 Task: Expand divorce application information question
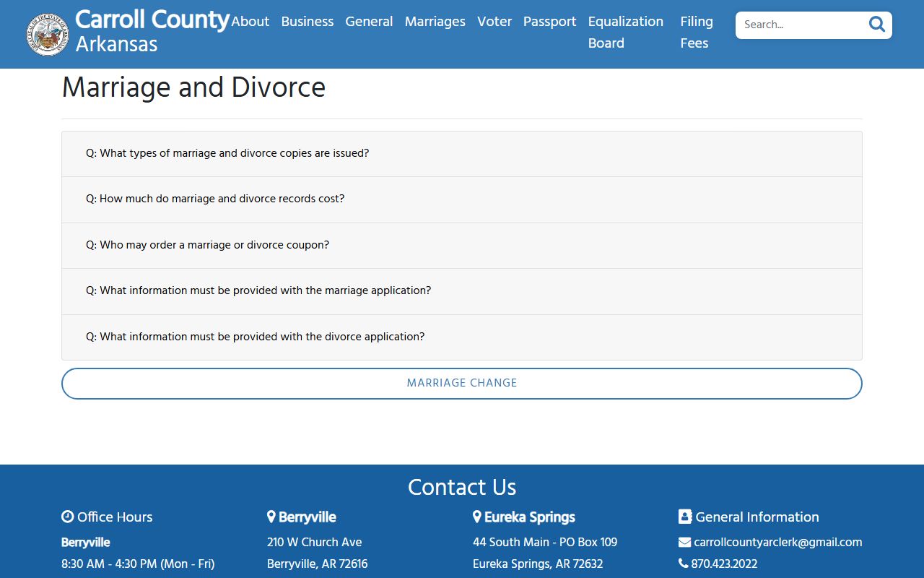pyautogui.click(x=255, y=337)
